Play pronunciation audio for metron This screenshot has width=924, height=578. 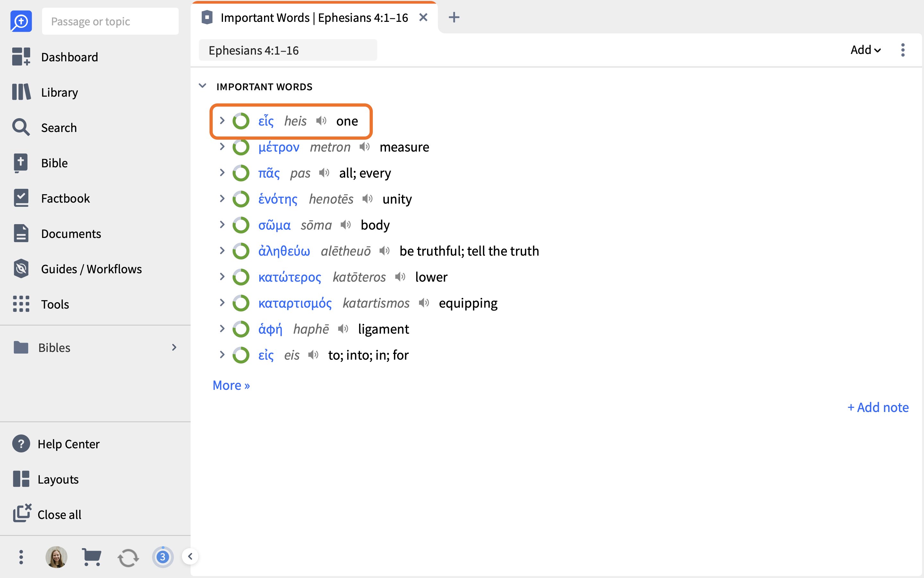point(365,147)
